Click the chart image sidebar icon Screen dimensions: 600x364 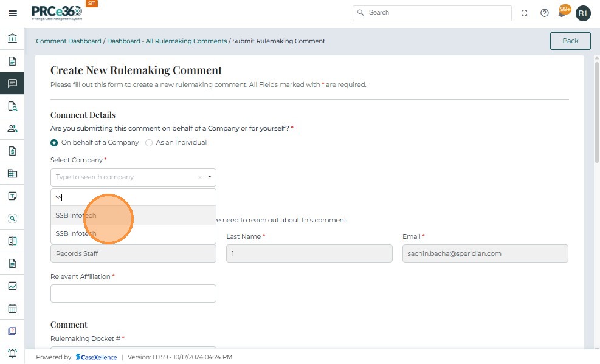tap(12, 286)
